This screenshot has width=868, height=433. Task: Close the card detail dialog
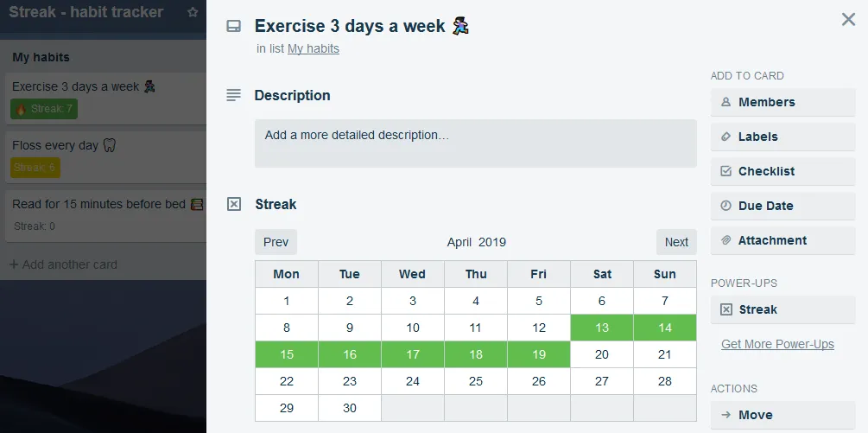point(848,19)
